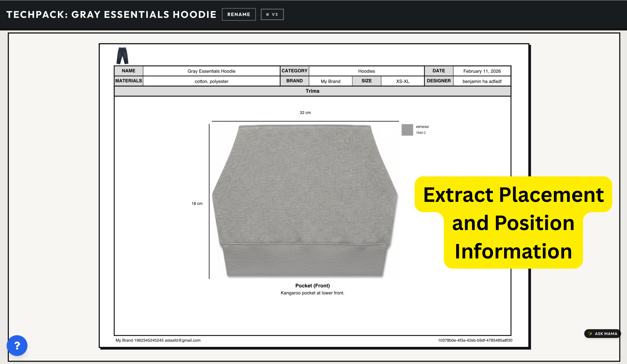This screenshot has height=364, width=627.
Task: Edit the designer name benjamin ha adfadf
Action: coord(482,81)
